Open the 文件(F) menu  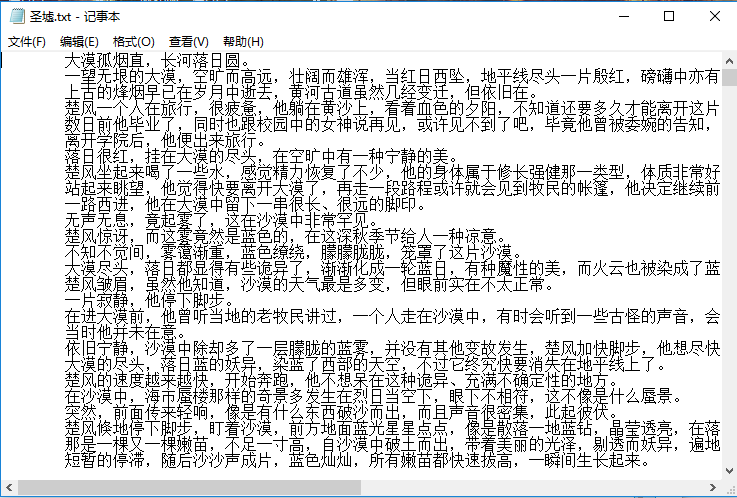[27, 42]
